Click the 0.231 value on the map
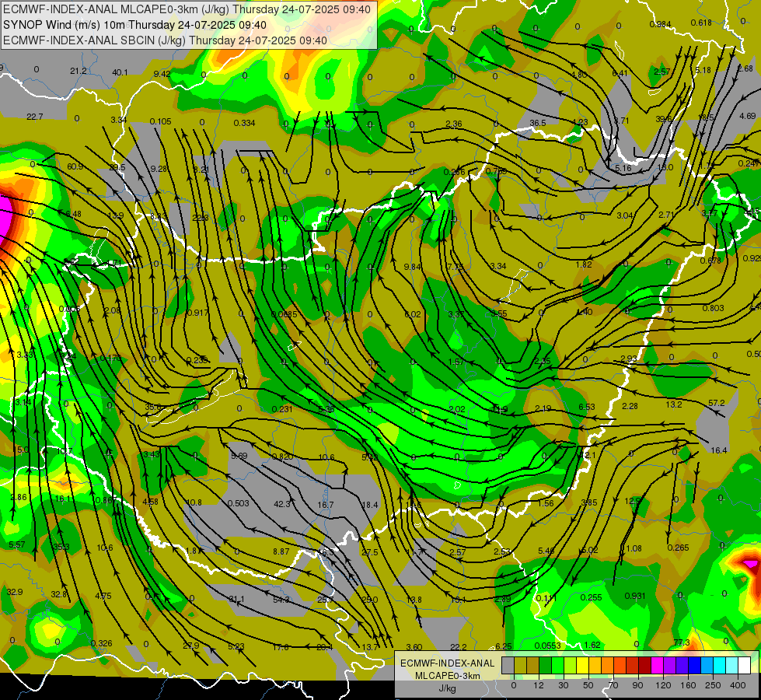Screen dimensions: 761x700 point(282,409)
